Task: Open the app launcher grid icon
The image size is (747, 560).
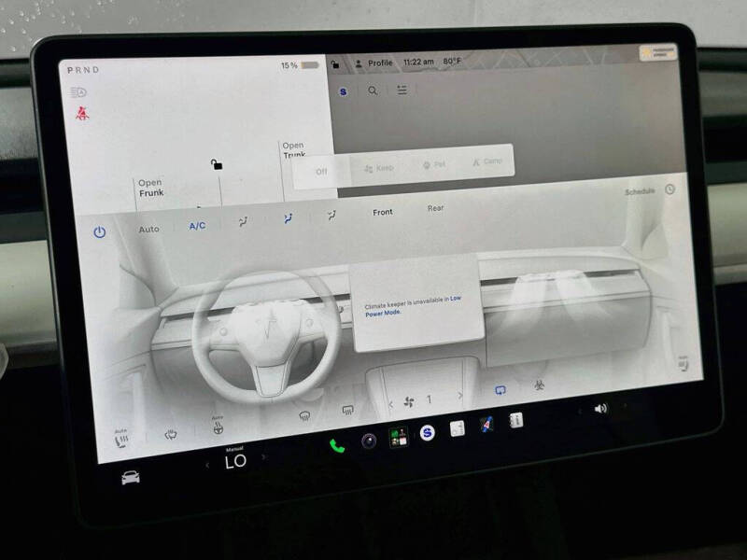Action: coord(399,437)
